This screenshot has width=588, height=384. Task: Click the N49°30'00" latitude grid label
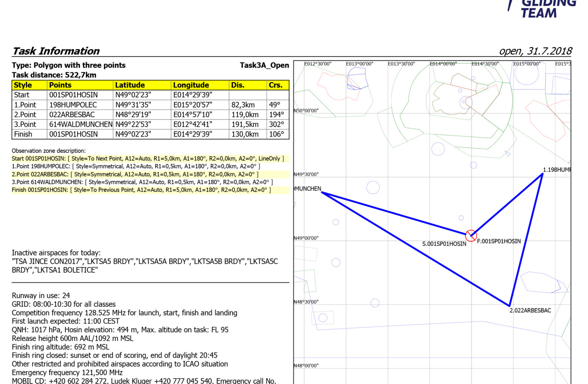pos(306,174)
